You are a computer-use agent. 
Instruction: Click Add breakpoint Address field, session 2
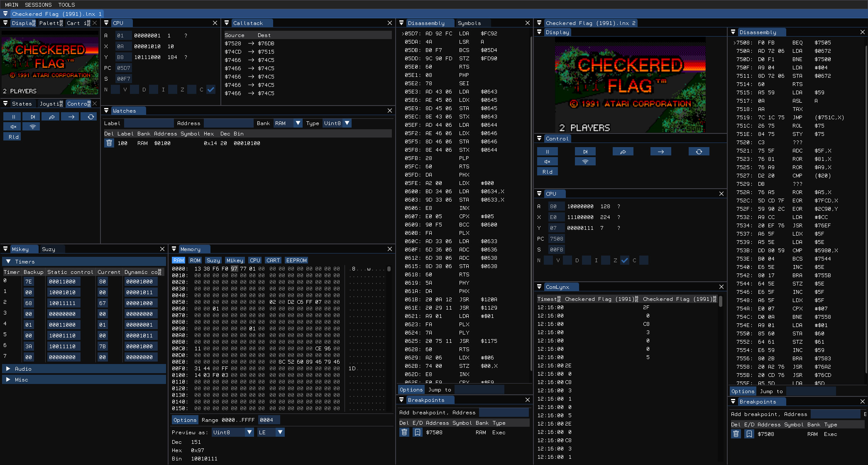point(835,414)
